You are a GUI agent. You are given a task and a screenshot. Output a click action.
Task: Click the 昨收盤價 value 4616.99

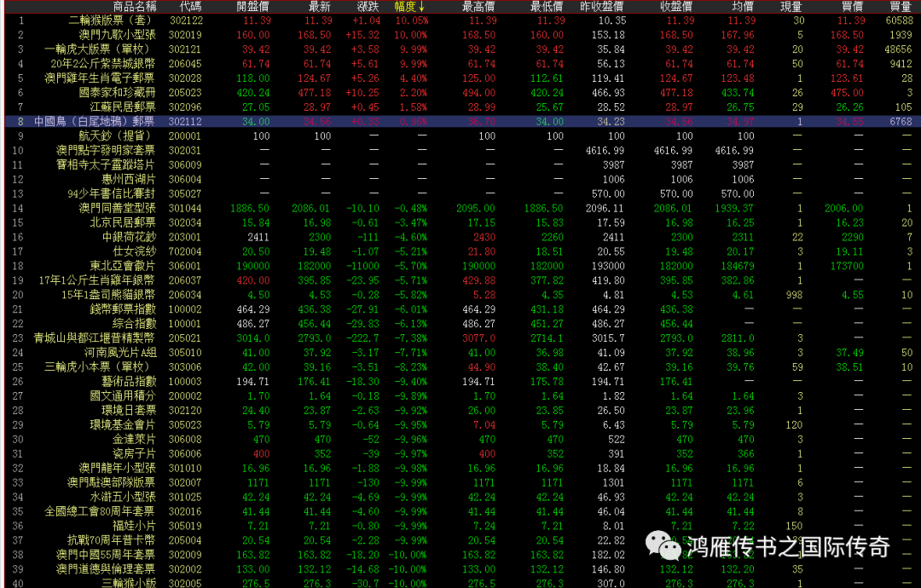[x=605, y=150]
